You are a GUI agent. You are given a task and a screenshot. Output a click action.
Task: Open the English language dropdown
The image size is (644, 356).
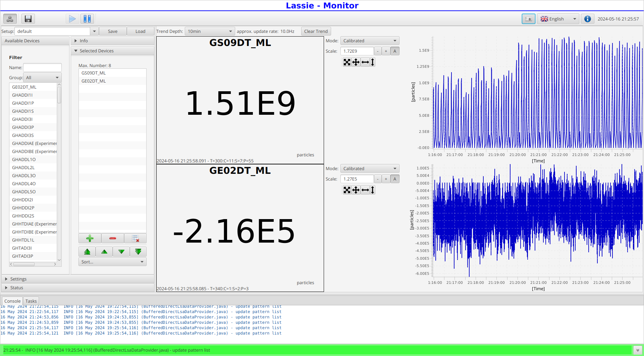[x=558, y=19]
